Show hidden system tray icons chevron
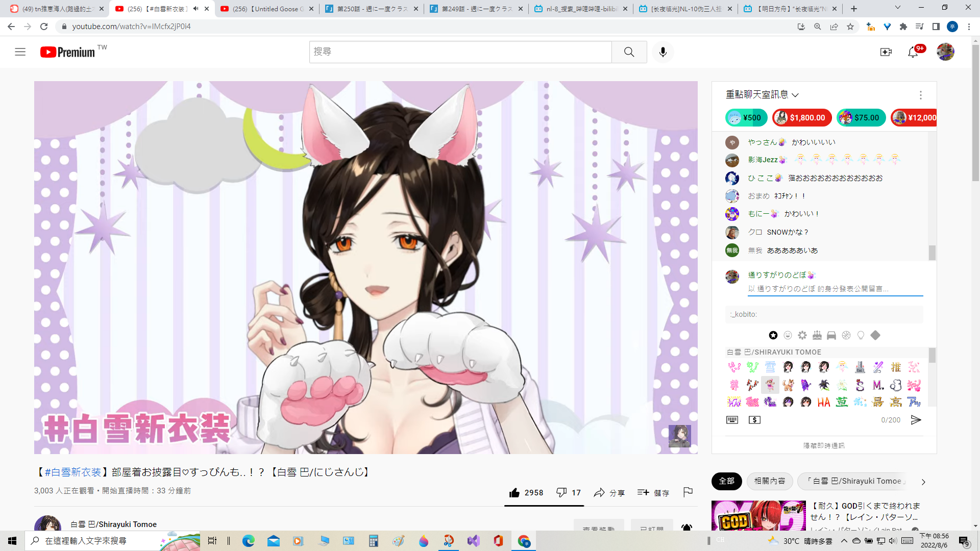 click(844, 541)
